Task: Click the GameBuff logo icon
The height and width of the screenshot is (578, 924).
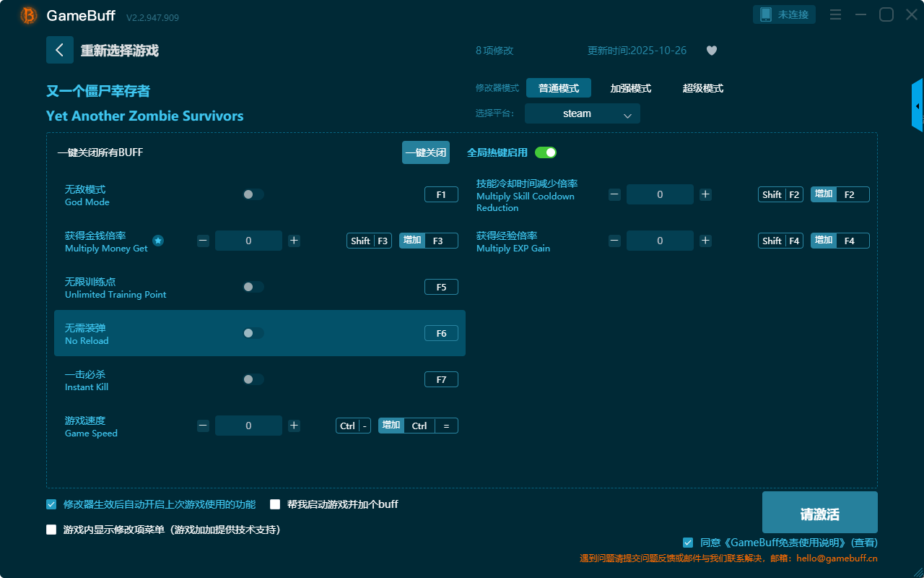Action: point(29,15)
